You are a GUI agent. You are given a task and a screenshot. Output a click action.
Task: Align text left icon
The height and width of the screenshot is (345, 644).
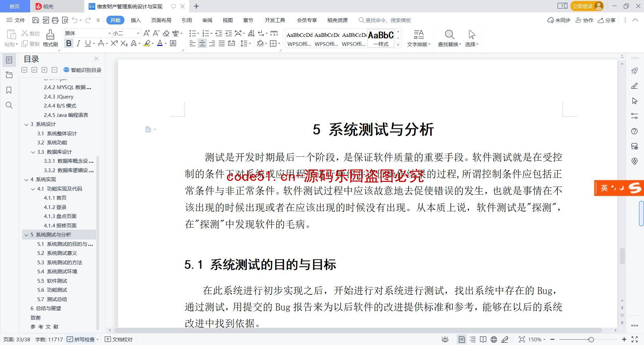[x=193, y=43]
